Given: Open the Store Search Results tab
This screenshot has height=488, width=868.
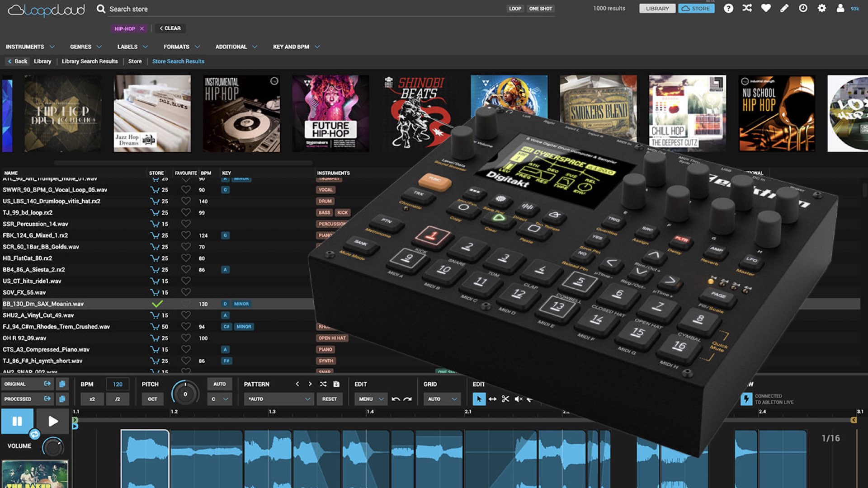Looking at the screenshot, I should tap(178, 61).
